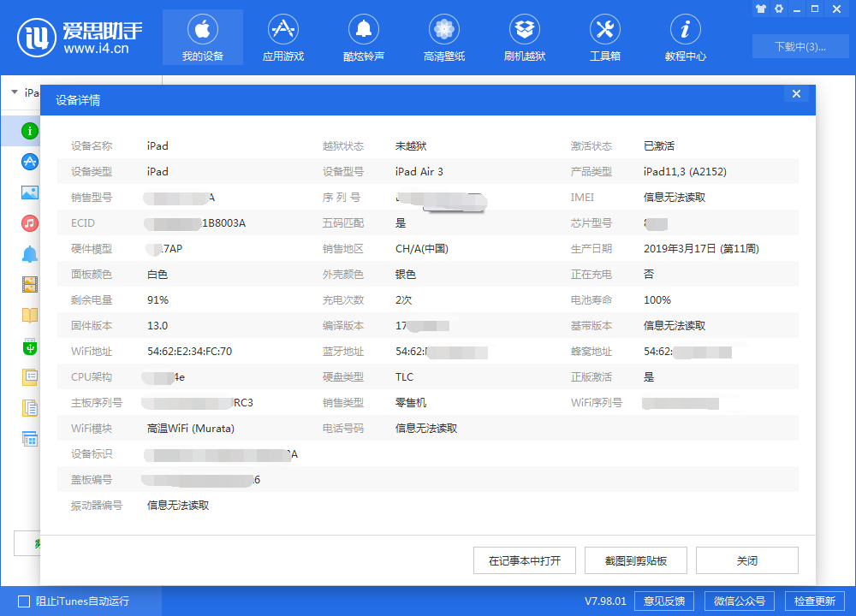Screen dimensions: 856x616
Task: Select the blue grid tools sidebar icon
Action: pyautogui.click(x=29, y=439)
